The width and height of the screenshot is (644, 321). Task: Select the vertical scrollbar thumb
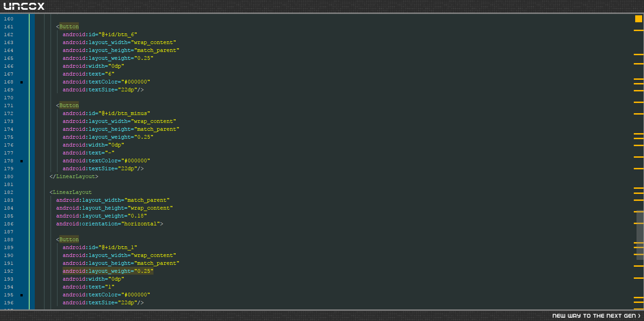coord(640,235)
